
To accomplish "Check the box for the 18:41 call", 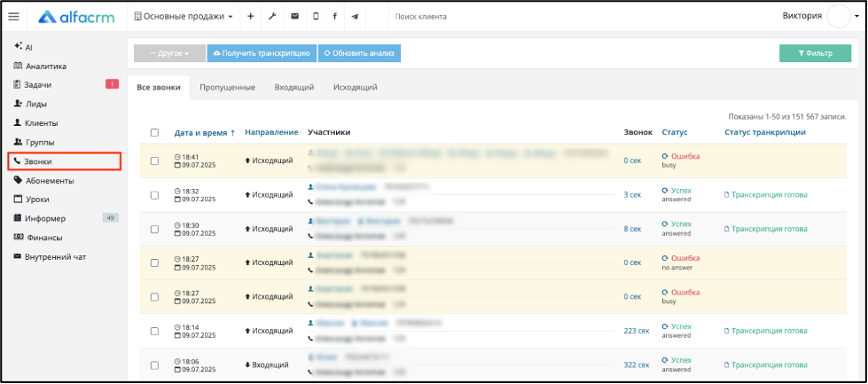I will point(154,161).
